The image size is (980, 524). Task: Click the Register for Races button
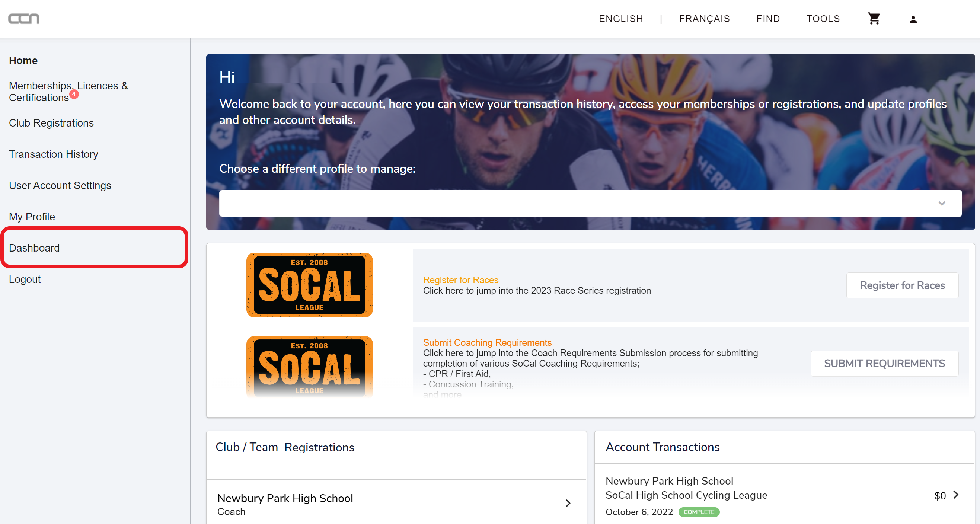point(902,285)
